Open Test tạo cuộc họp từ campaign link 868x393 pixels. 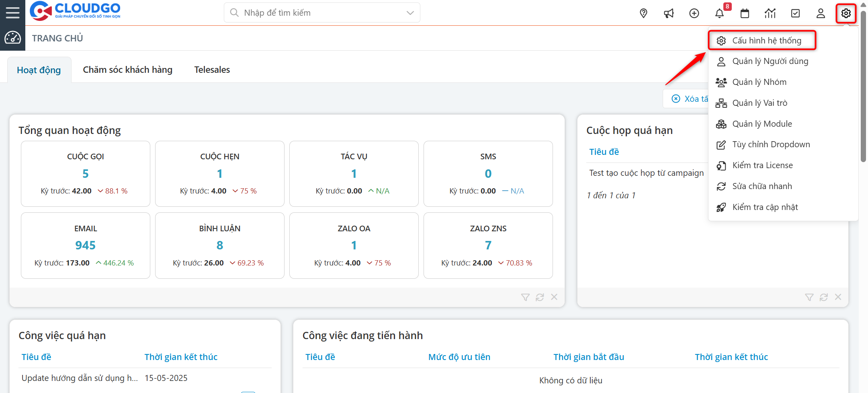pos(646,173)
